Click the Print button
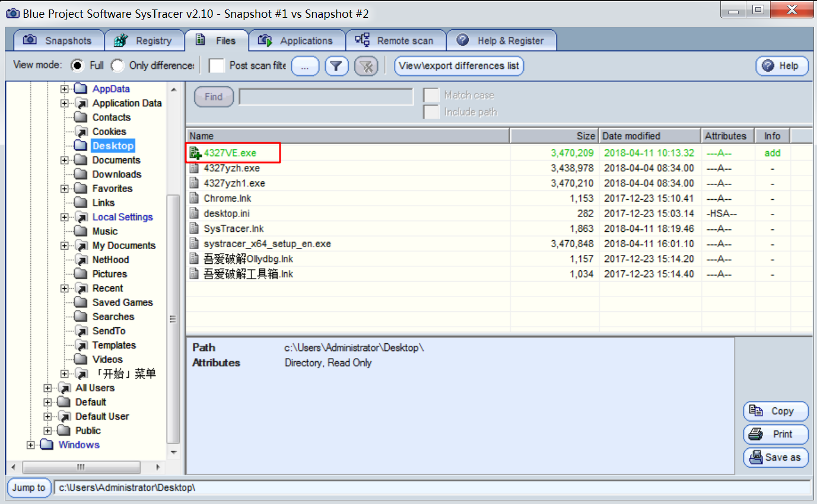Viewport: 817px width, 504px height. coord(775,434)
